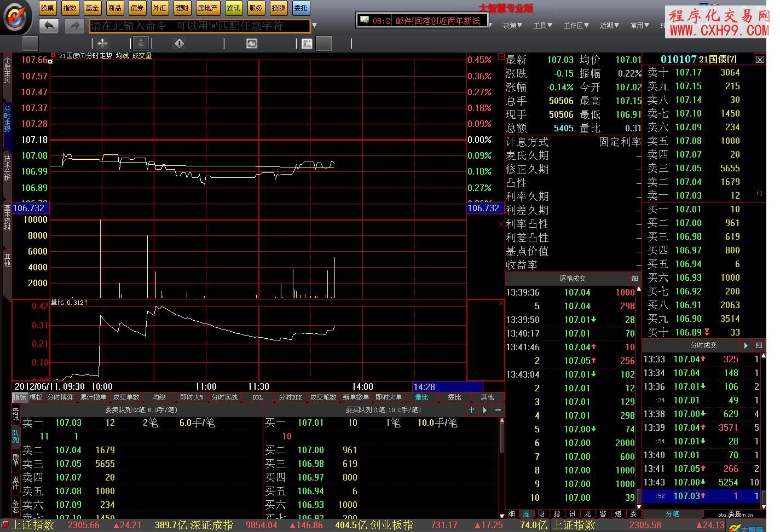Click into the command input field
This screenshot has width=780, height=532.
point(200,26)
